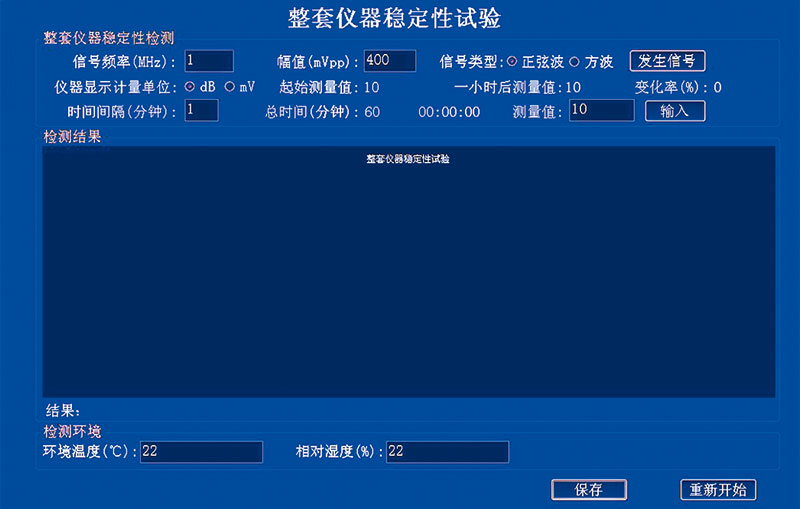Click the 幅值(mVpp) field containing 400
Viewport: 800px width, 509px height.
click(x=390, y=61)
